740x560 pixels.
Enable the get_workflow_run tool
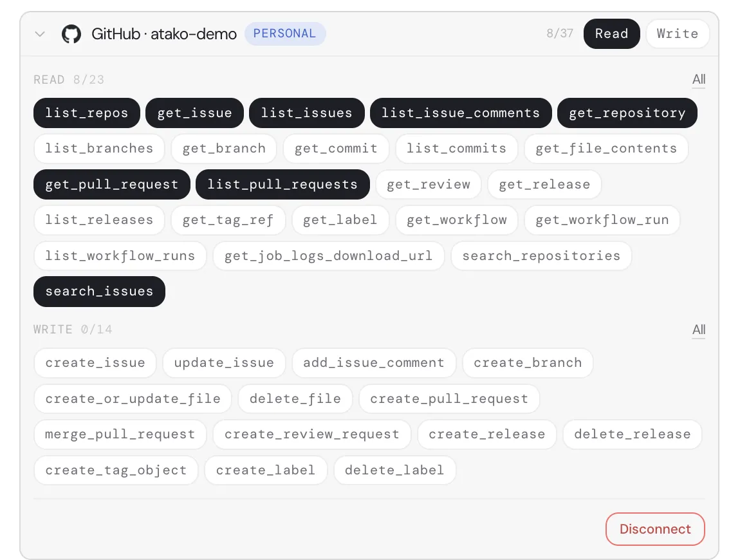point(602,220)
